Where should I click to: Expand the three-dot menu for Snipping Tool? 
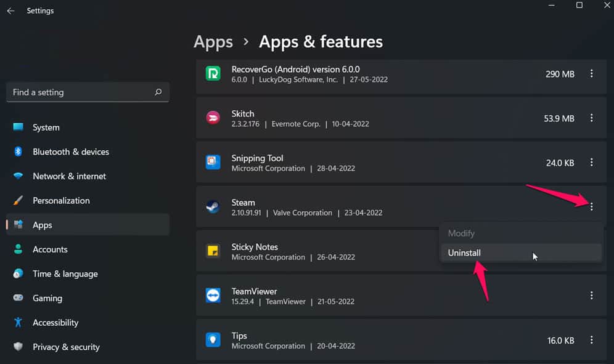(x=591, y=163)
